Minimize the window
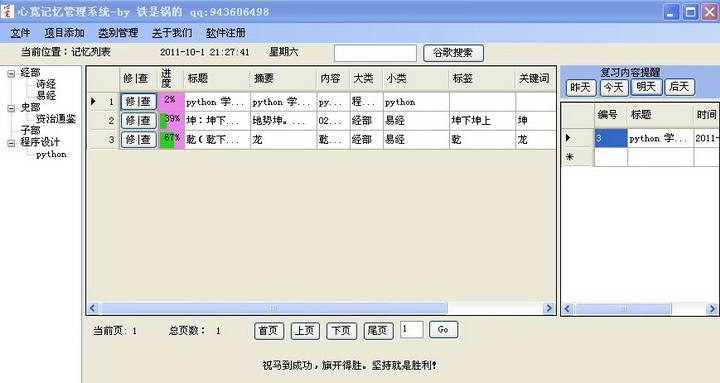This screenshot has width=720, height=383. (x=671, y=12)
